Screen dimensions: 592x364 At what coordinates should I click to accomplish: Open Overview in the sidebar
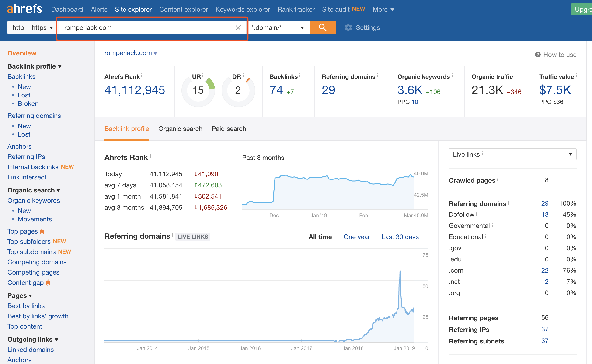pos(22,53)
